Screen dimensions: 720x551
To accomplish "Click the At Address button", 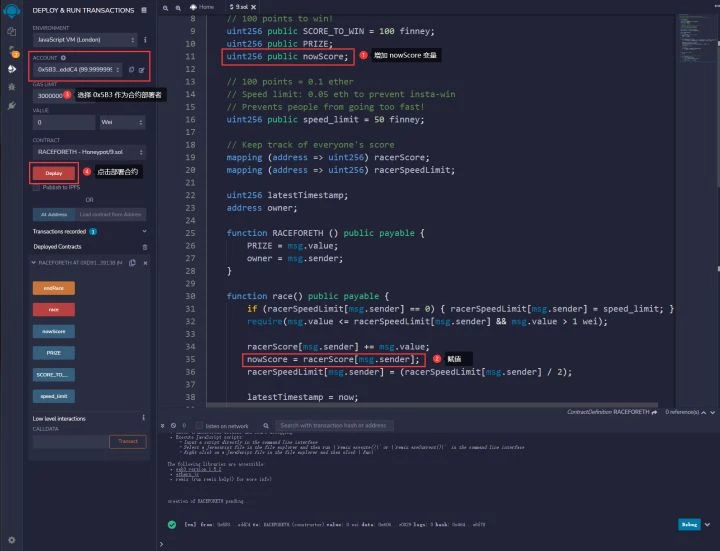I will pyautogui.click(x=54, y=214).
